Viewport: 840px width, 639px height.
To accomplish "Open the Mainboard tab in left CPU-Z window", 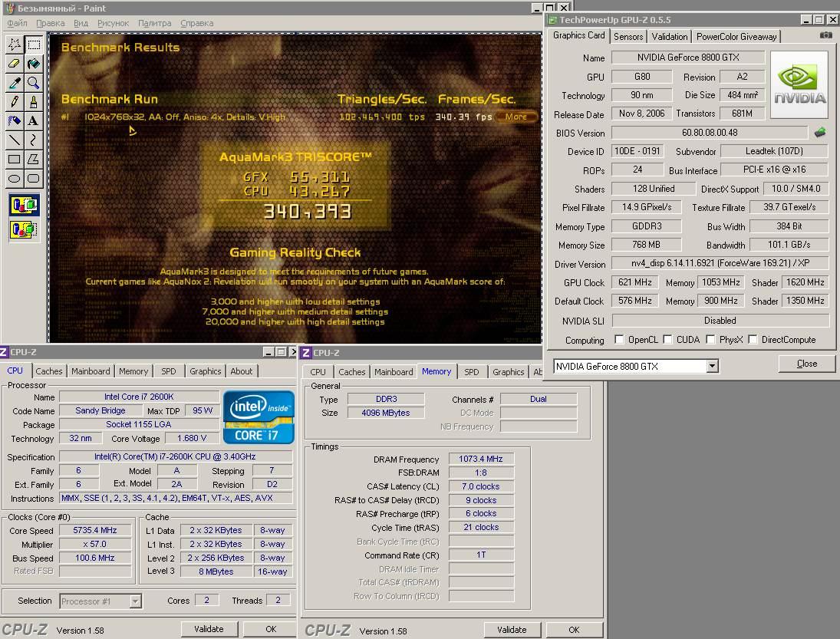I will [x=91, y=371].
